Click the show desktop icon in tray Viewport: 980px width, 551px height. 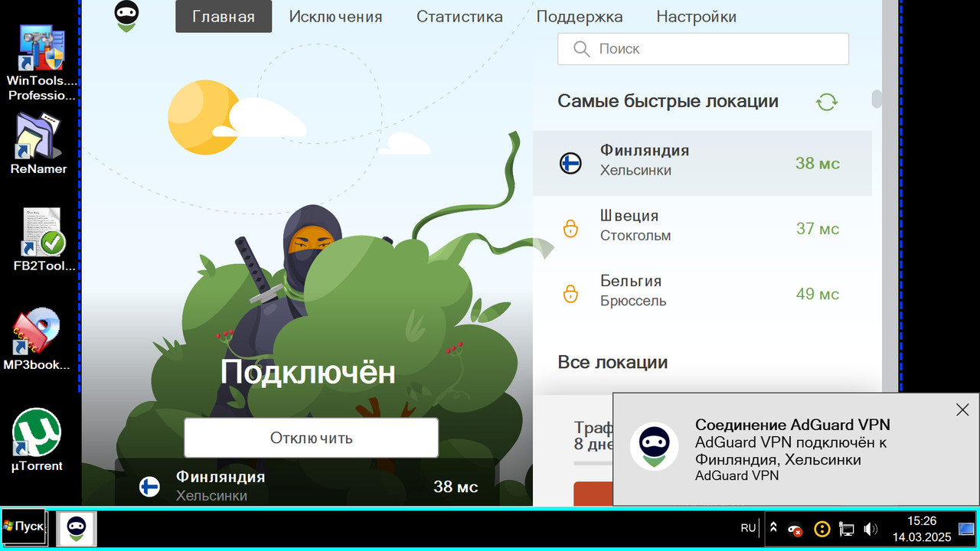pyautogui.click(x=967, y=529)
